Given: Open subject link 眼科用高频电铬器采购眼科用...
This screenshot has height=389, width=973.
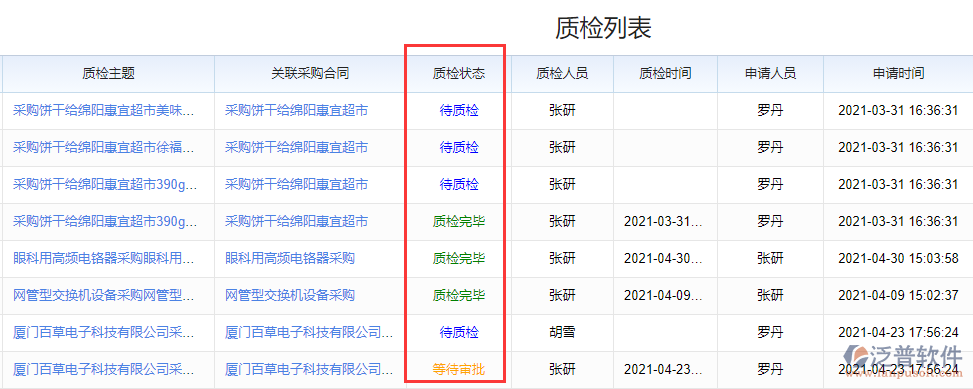Looking at the screenshot, I should [x=104, y=258].
